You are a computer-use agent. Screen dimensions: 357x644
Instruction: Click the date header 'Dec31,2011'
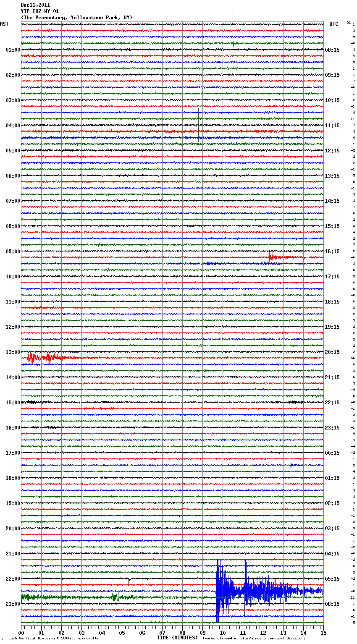point(35,5)
